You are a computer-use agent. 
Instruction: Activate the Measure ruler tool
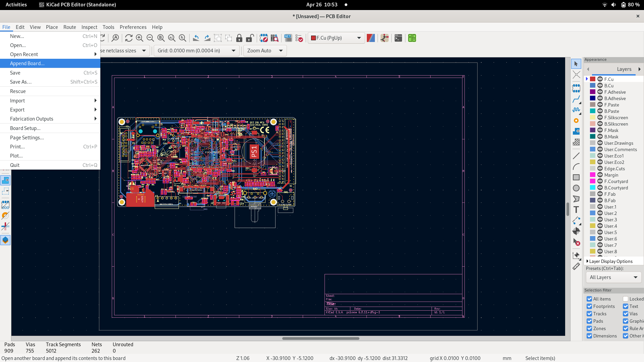[576, 266]
